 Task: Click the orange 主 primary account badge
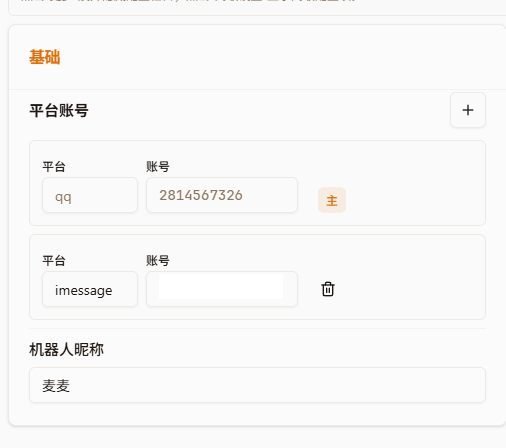[332, 200]
